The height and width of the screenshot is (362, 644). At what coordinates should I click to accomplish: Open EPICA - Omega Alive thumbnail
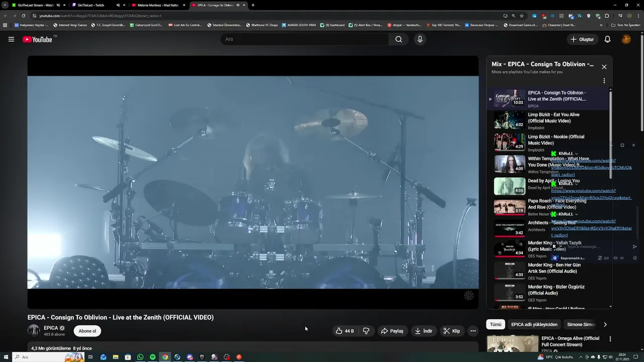click(512, 343)
